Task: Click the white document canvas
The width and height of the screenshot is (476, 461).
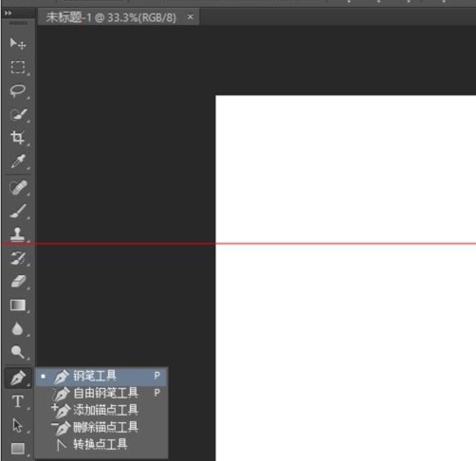Action: coord(345,278)
